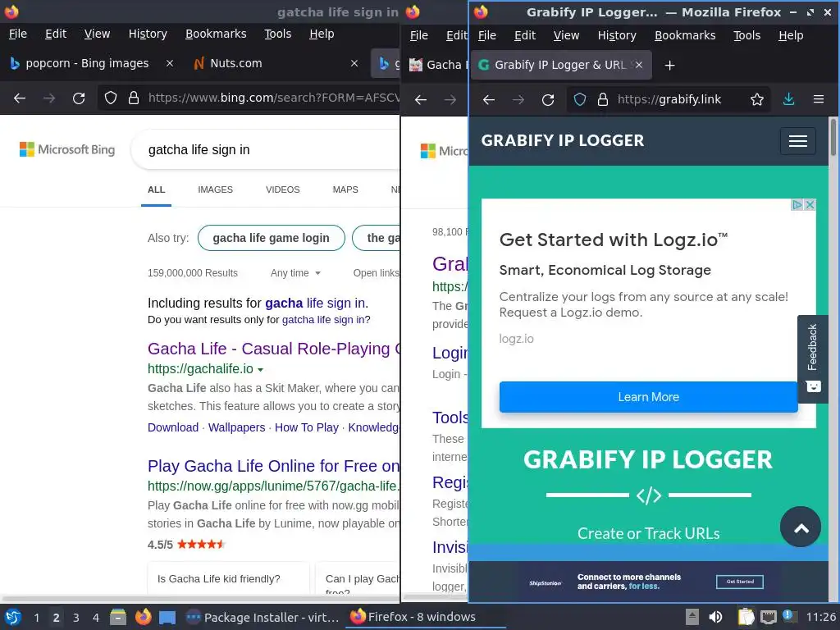Expand the Any time filter dropdown
Screen dimensions: 840x630
tap(295, 272)
